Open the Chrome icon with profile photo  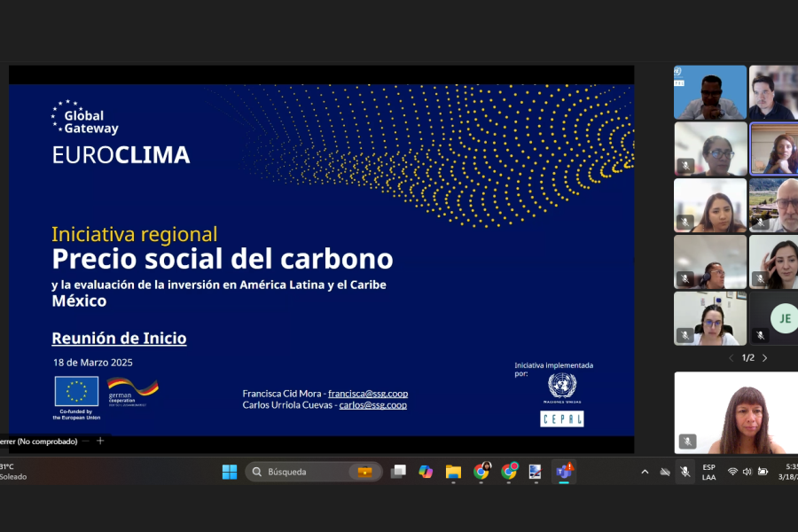481,472
